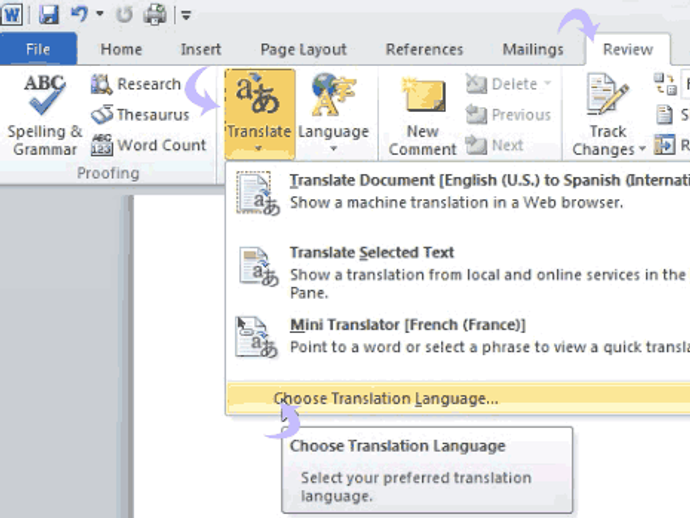
Task: Click the Language globe icon
Action: pyautogui.click(x=333, y=95)
